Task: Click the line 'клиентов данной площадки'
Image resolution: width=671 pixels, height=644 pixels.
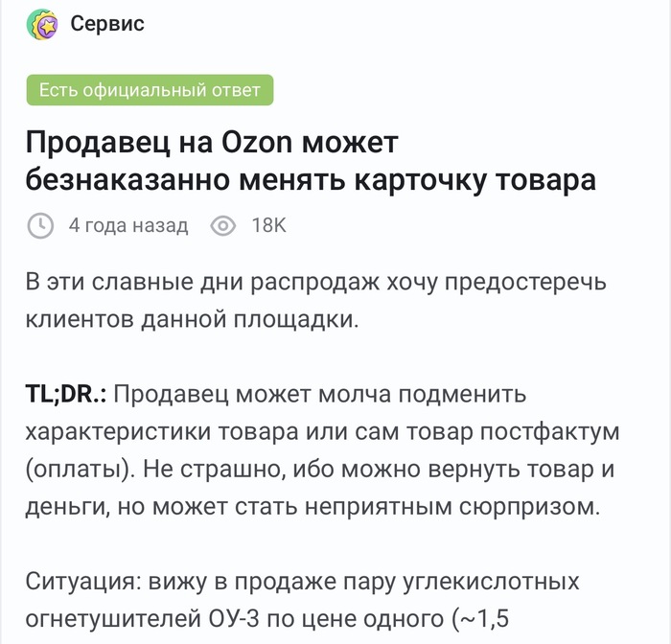Action: pos(192,320)
